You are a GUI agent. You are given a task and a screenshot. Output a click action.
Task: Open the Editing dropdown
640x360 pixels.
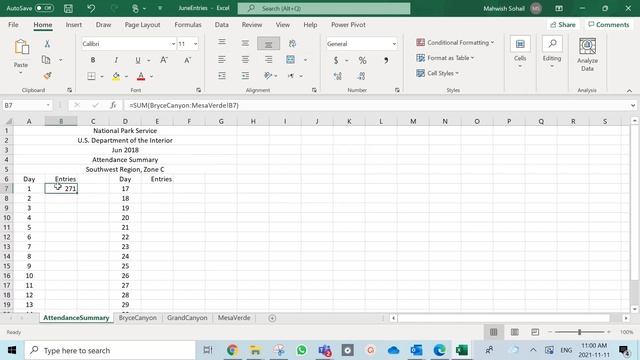pyautogui.click(x=552, y=53)
